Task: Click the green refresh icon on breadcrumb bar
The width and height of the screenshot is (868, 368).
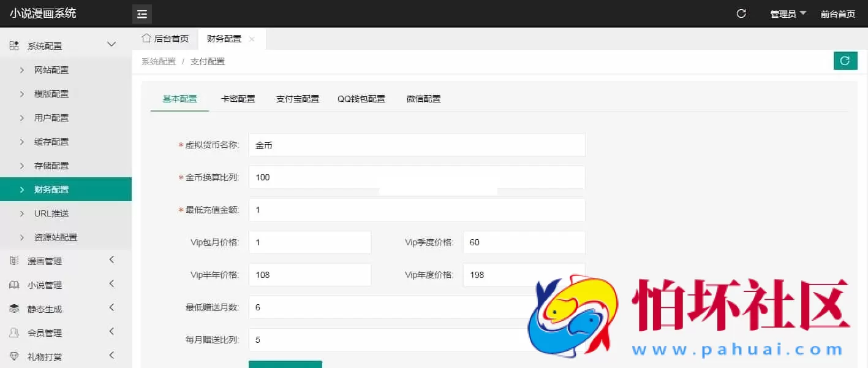Action: click(845, 61)
